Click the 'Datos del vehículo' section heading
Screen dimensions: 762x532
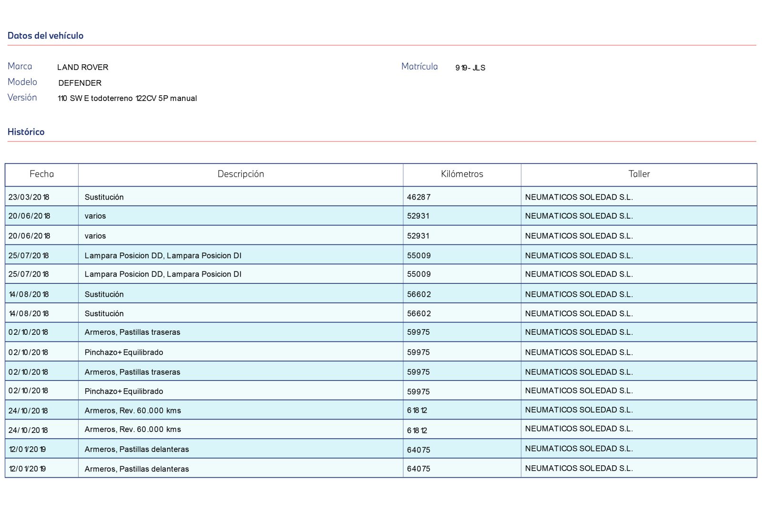point(45,36)
